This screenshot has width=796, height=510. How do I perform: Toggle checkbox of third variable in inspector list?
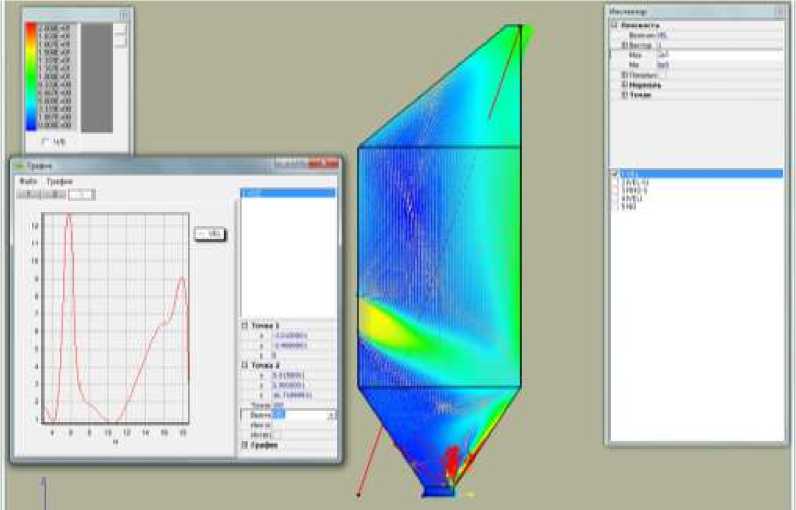(615, 190)
